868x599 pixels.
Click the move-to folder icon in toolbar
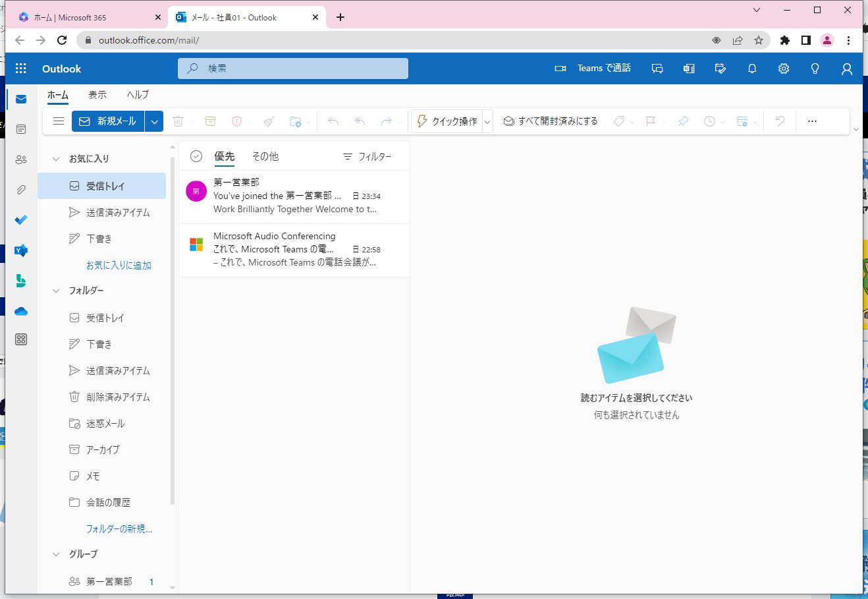[295, 121]
